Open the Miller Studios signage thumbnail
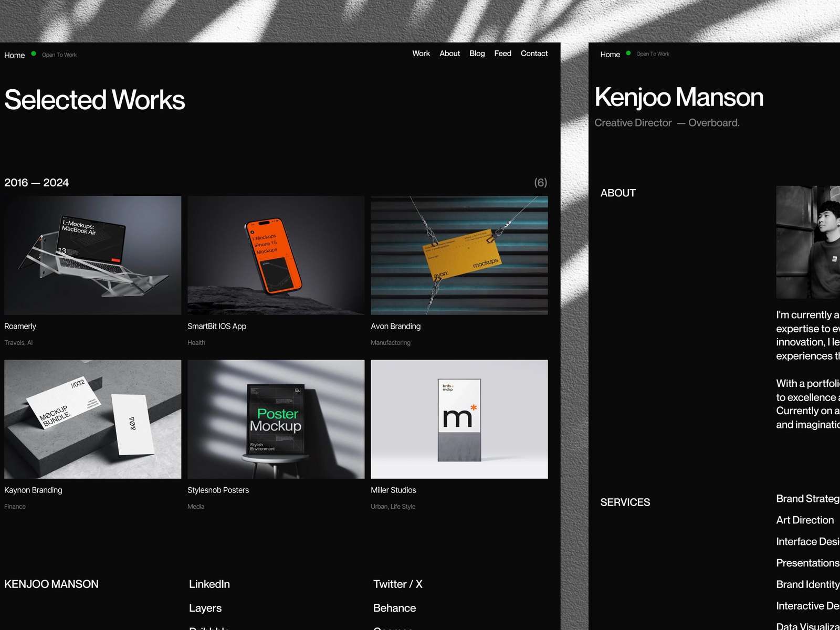This screenshot has height=630, width=840. tap(459, 419)
